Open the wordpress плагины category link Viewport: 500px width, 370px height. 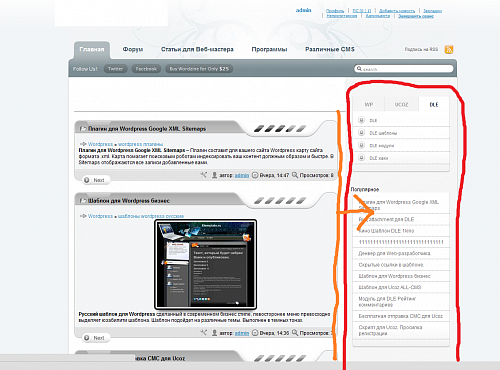coord(140,144)
